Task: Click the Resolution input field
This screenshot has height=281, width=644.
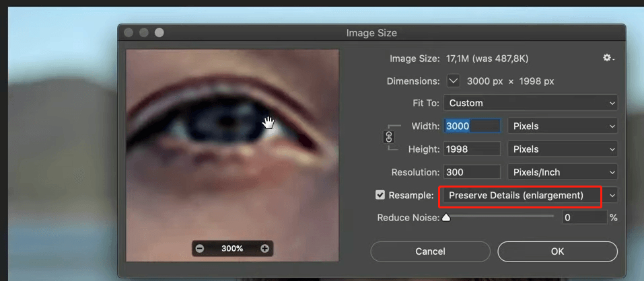Action: click(472, 172)
